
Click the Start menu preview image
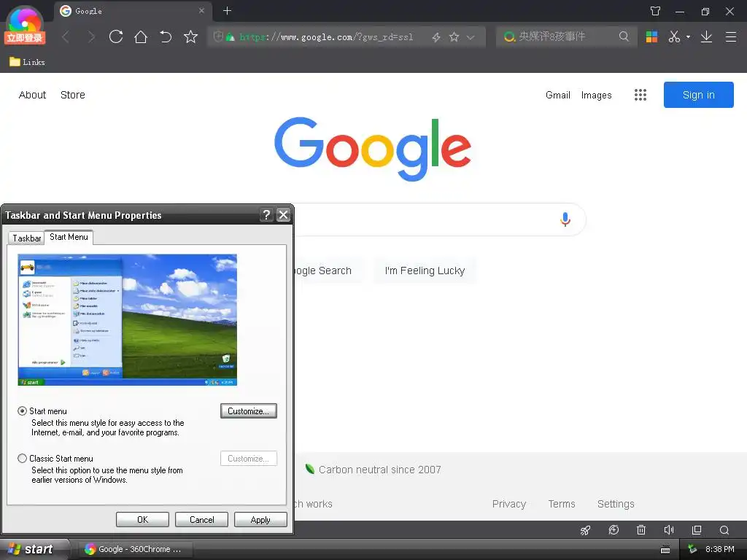[127, 319]
